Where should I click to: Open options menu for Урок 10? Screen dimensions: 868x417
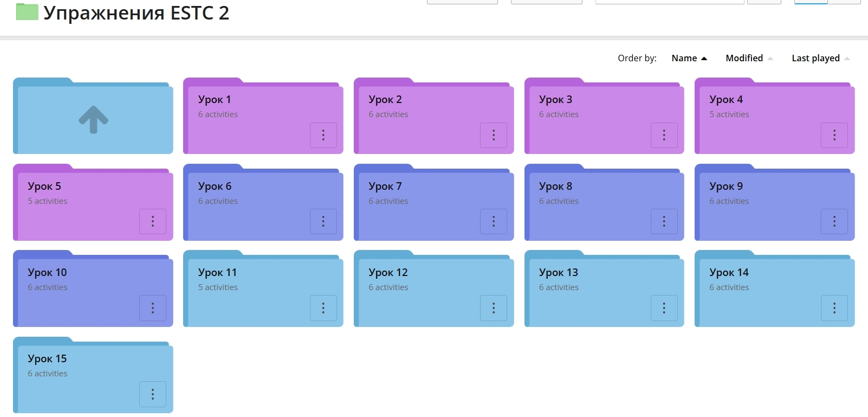153,308
